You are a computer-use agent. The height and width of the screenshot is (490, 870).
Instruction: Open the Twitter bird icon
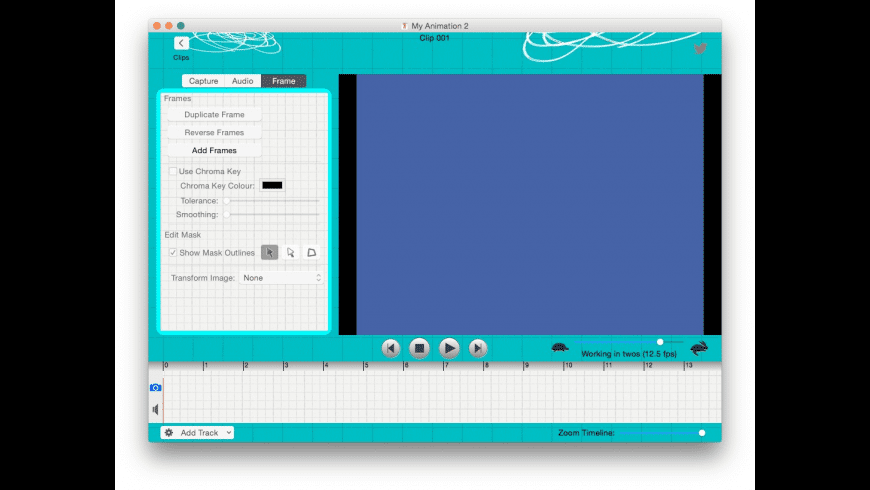click(x=700, y=49)
